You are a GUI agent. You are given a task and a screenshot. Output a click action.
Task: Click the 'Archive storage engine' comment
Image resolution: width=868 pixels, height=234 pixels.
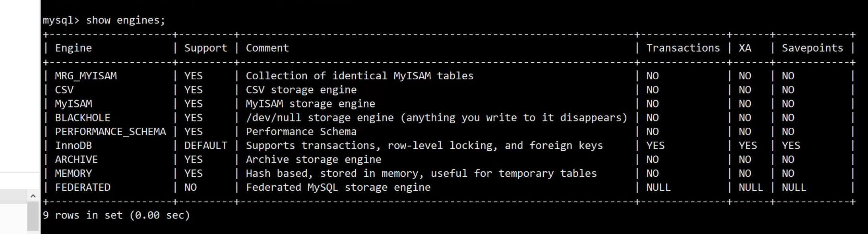point(313,159)
